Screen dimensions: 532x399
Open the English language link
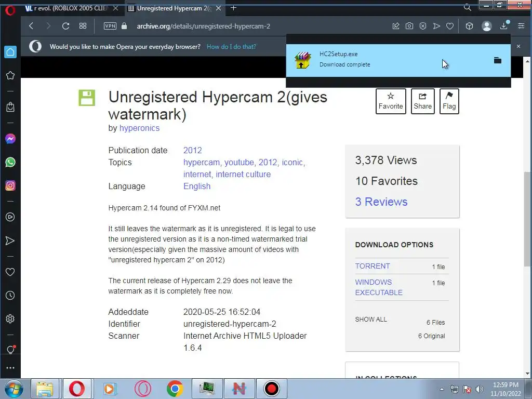tap(197, 187)
